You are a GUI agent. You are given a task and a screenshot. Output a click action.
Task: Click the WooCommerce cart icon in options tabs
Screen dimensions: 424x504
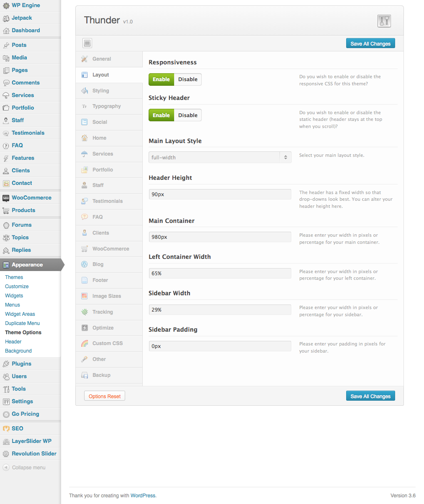click(85, 249)
